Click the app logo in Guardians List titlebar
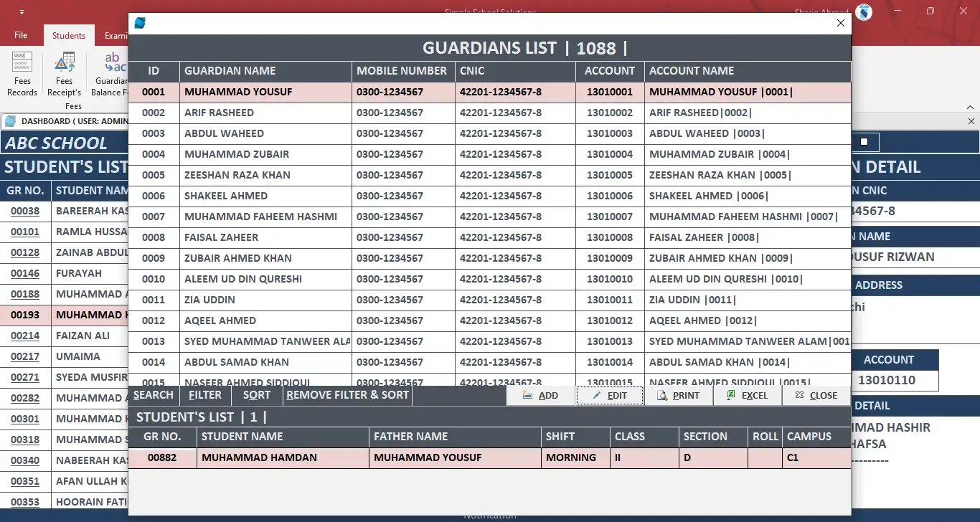980x522 pixels. [140, 22]
